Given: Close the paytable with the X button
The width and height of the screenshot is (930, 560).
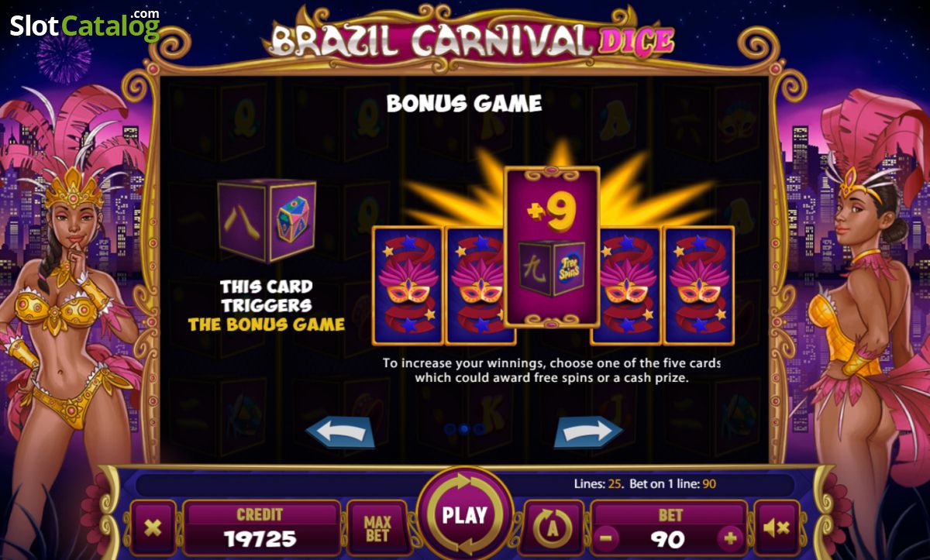Looking at the screenshot, I should coord(153,528).
